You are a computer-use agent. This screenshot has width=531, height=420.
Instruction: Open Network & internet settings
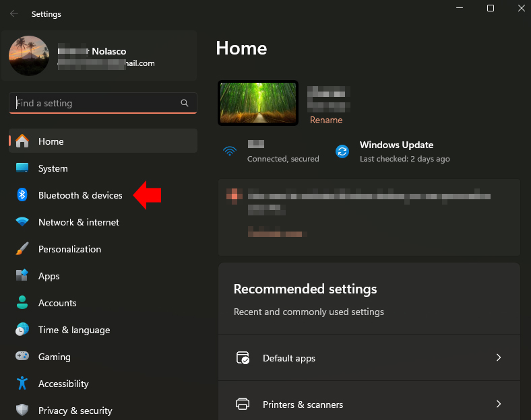[x=103, y=222]
